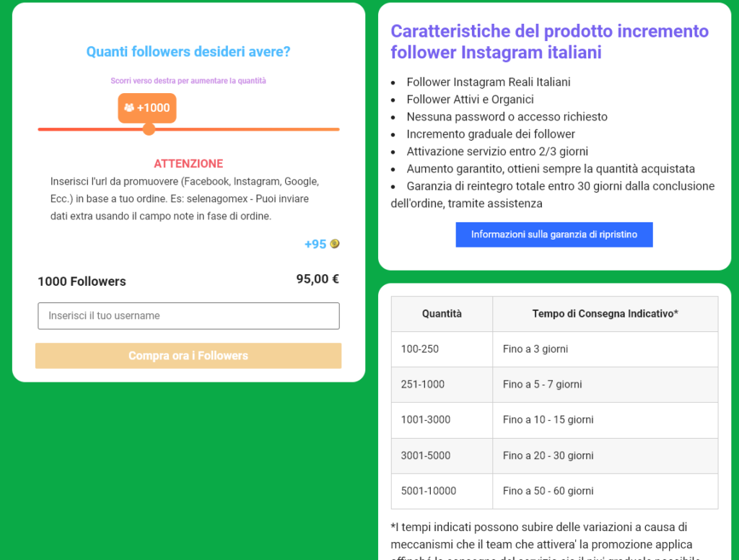Open 'Informazioni sulla garanzia di ripristino'
739x560 pixels.
pyautogui.click(x=554, y=235)
